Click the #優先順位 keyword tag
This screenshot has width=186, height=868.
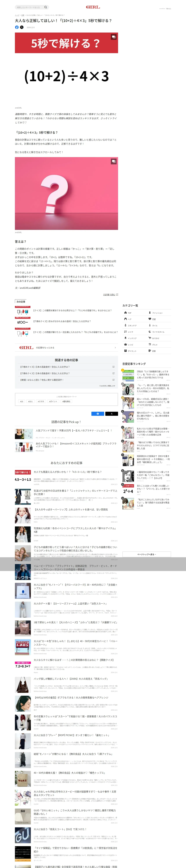(66, 402)
